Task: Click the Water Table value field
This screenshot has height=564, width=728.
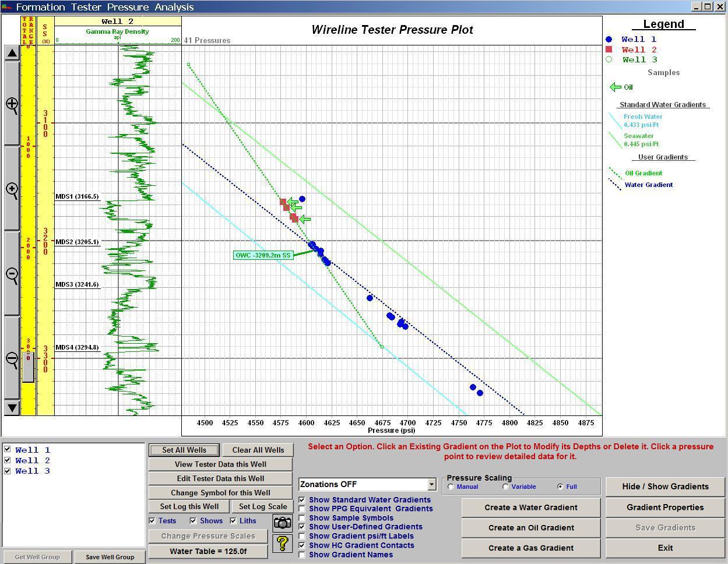Action: pyautogui.click(x=208, y=551)
